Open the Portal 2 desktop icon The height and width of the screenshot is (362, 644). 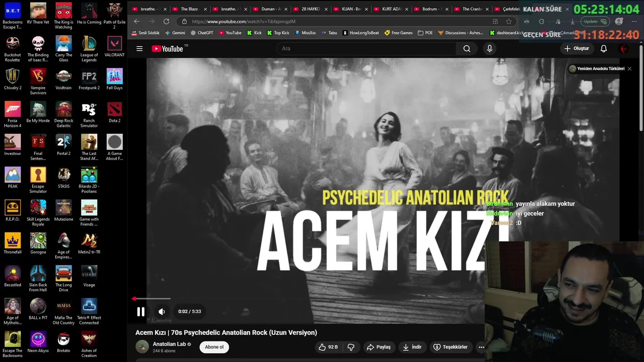pyautogui.click(x=63, y=145)
